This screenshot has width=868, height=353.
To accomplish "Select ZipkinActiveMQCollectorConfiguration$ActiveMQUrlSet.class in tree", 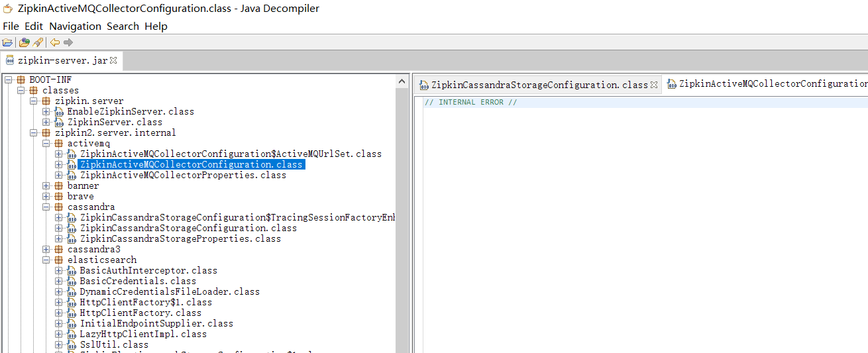I will pos(231,154).
